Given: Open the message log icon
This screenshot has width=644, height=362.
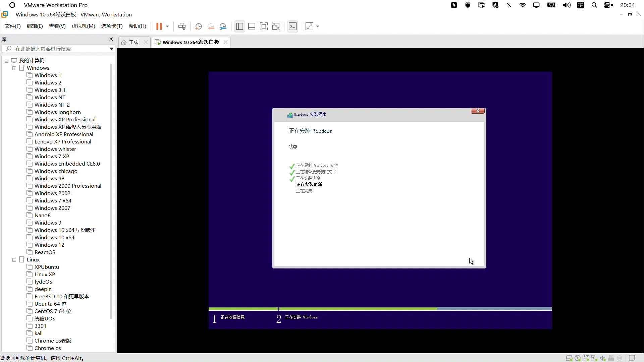Looking at the screenshot, I should click(x=632, y=358).
